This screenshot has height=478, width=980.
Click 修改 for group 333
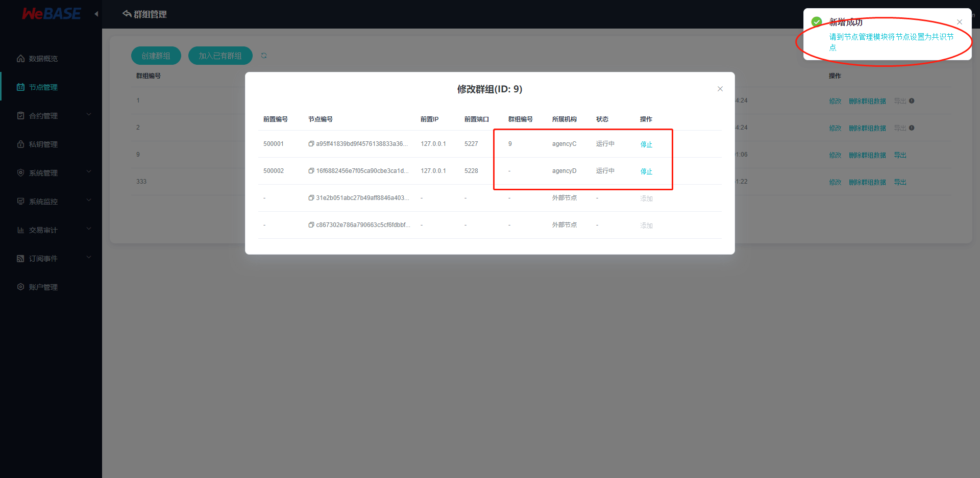pos(835,182)
